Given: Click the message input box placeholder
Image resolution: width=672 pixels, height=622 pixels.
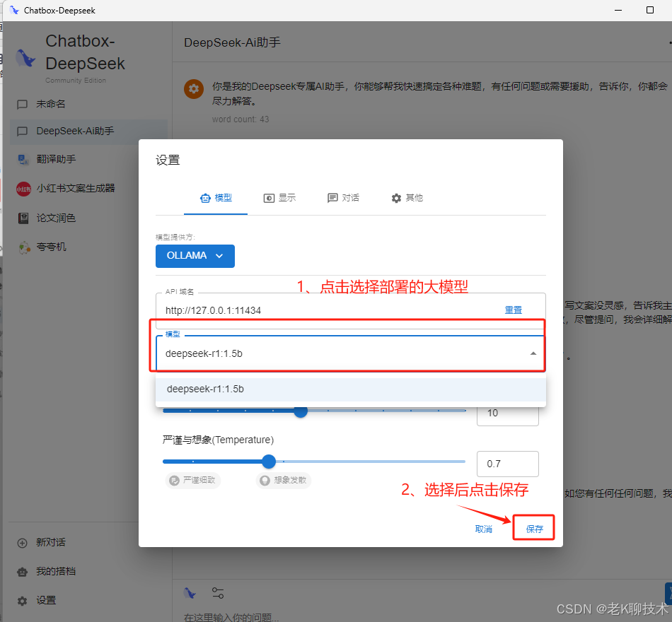Looking at the screenshot, I should click(231, 617).
